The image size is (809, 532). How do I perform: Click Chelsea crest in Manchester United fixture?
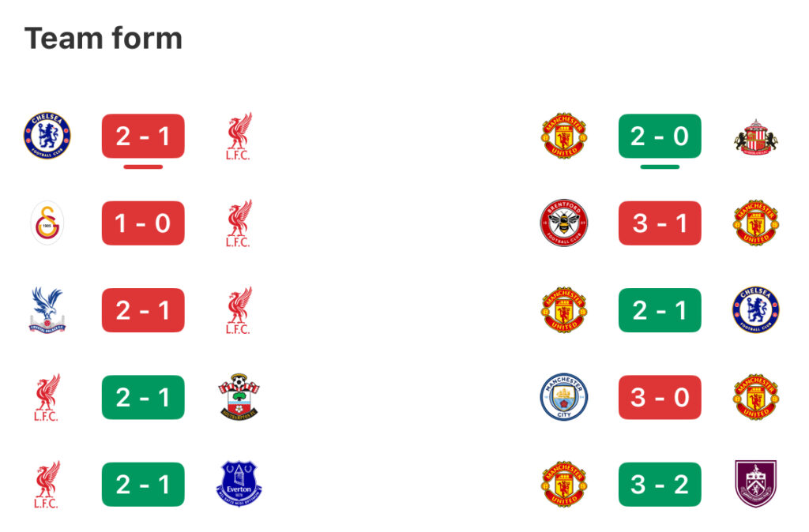tap(755, 310)
